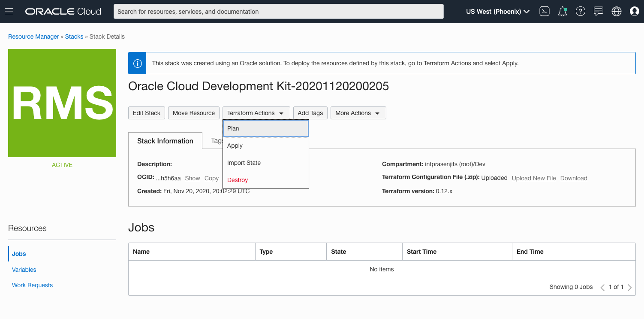
Task: Click the Oracle Cloud logo
Action: click(x=63, y=12)
